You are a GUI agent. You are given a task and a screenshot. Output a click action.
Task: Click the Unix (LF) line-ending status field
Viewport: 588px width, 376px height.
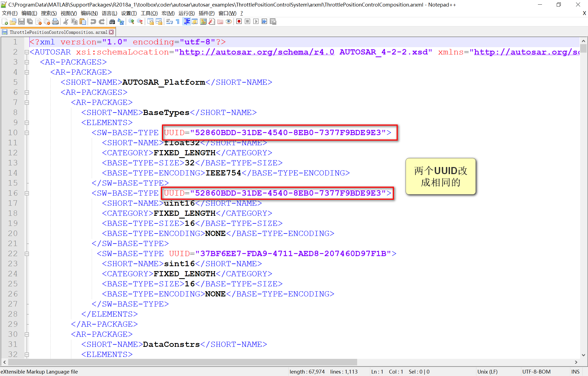487,372
